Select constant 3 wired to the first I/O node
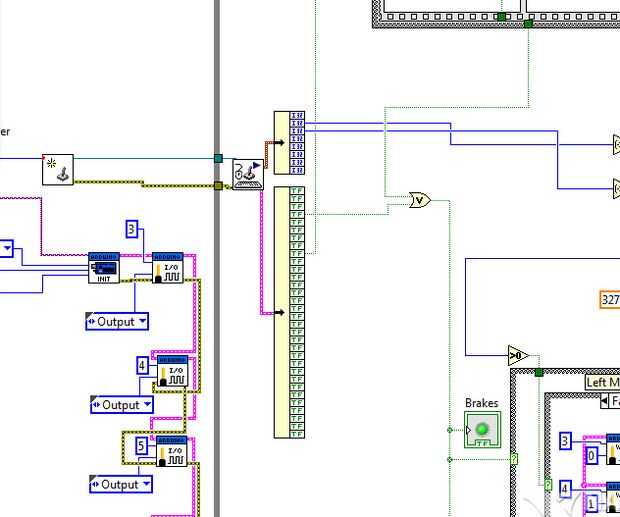Viewport: 620px width, 517px height. click(x=132, y=229)
